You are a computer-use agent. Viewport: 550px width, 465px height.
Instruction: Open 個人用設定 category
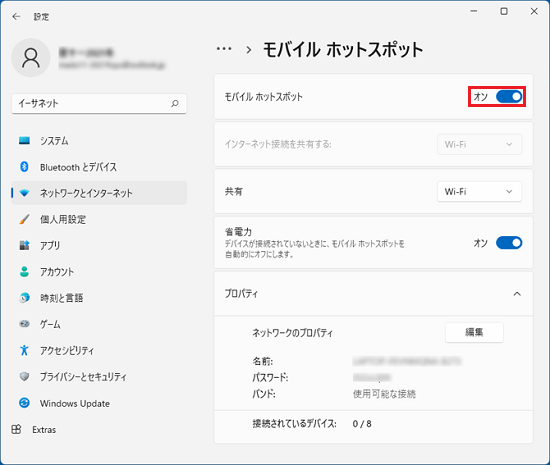[99, 219]
